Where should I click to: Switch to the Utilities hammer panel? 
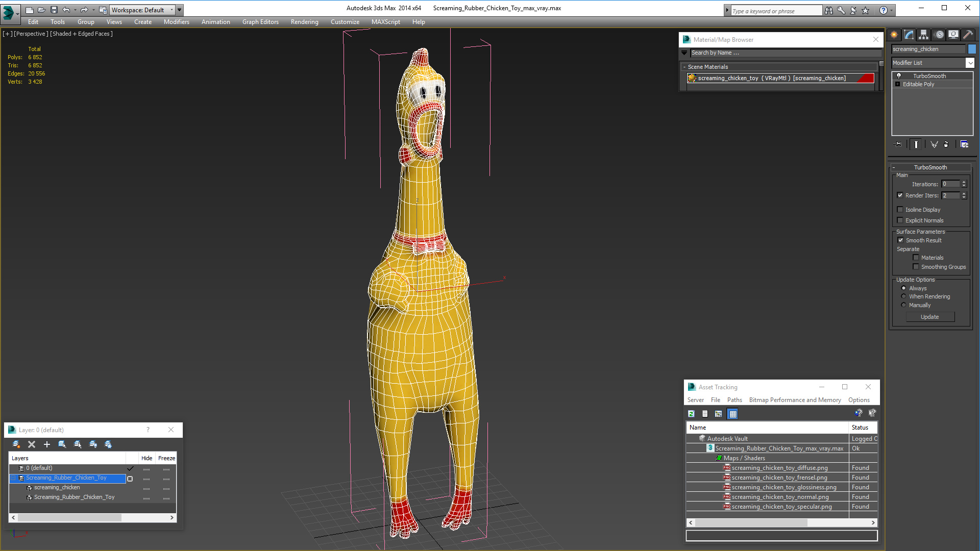[x=968, y=35]
